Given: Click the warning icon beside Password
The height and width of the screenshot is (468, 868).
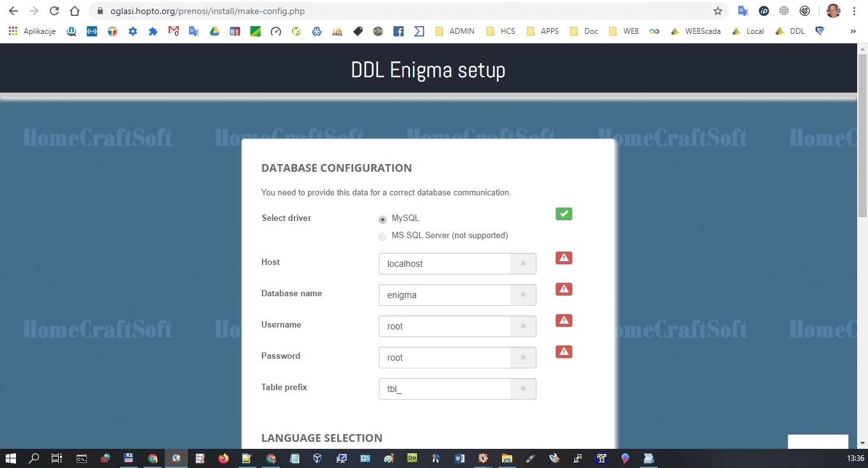Looking at the screenshot, I should pos(564,352).
